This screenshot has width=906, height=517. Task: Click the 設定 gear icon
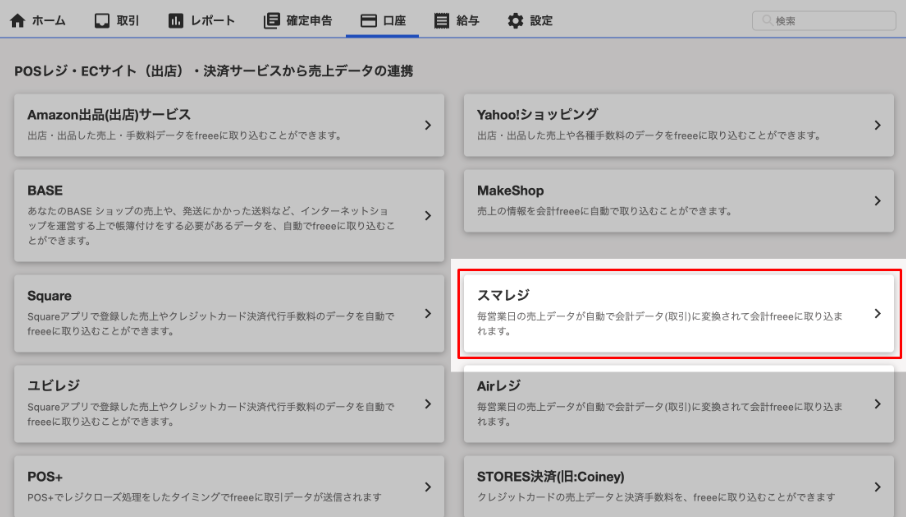tap(515, 20)
